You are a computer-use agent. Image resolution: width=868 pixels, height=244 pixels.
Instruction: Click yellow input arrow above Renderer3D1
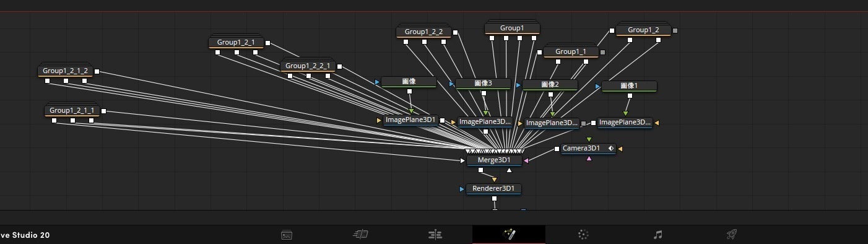point(494,180)
